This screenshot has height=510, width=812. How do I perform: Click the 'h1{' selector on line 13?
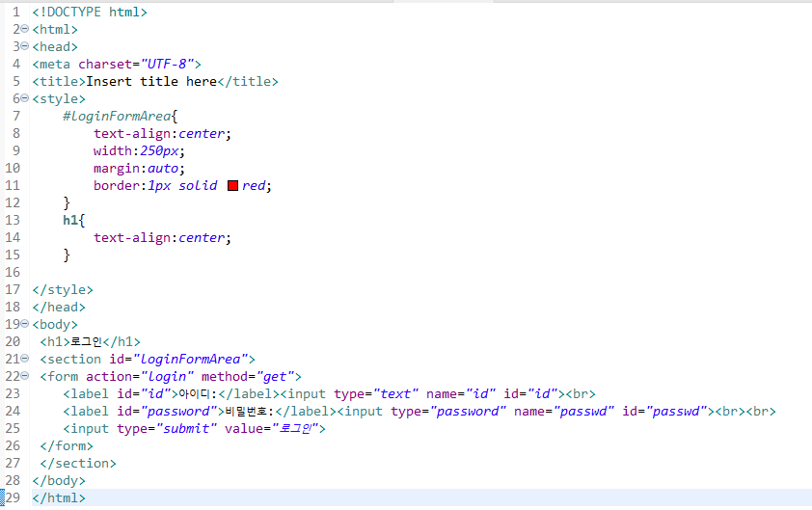(73, 220)
